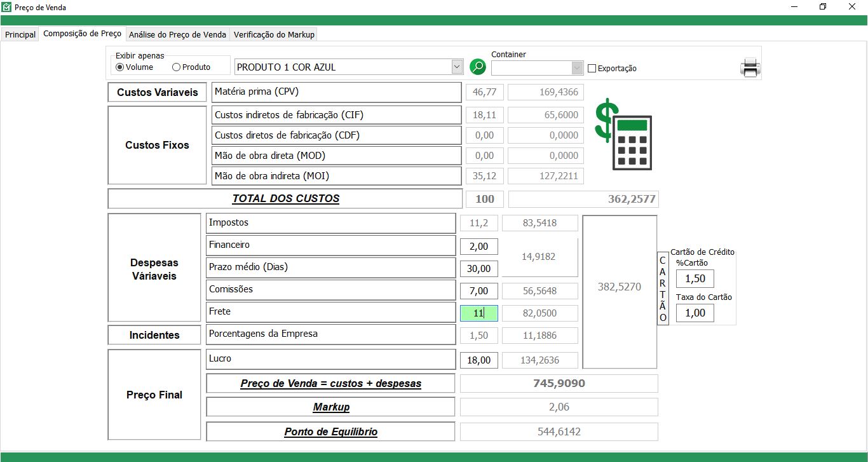The image size is (868, 462).
Task: Click the Lucro percentage field
Action: coord(478,360)
